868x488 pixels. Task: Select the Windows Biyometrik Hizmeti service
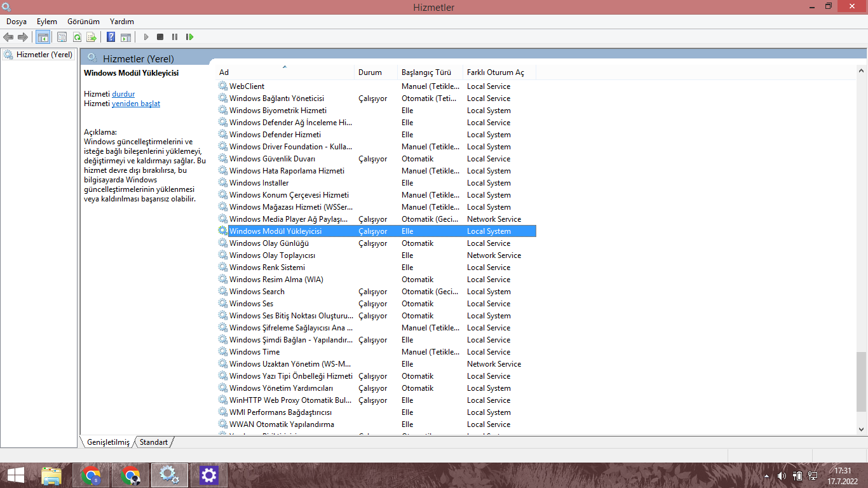coord(278,110)
